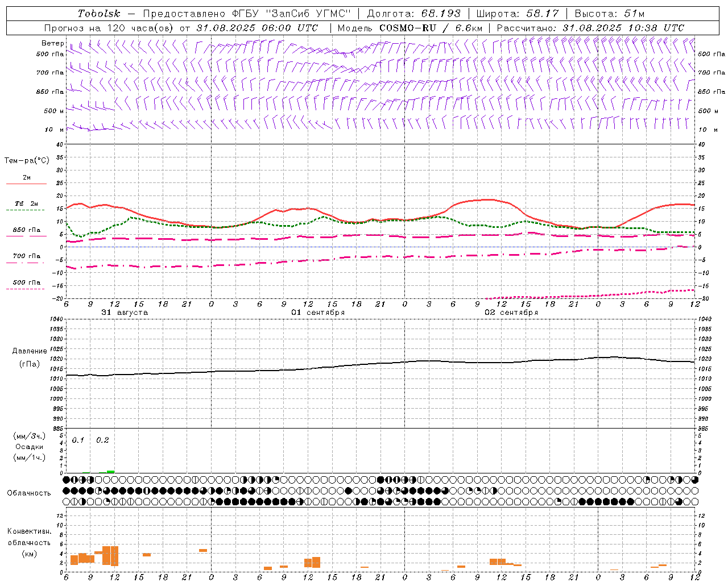The height and width of the screenshot is (582, 728).
Task: Click the Tobolsk station title
Action: click(99, 14)
